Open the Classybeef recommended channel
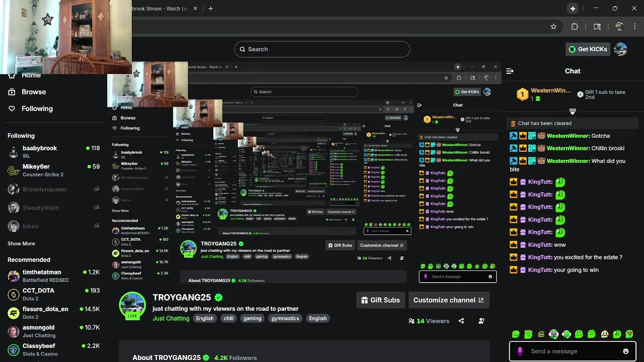Viewport: 644px width, 362px height. 53,349
